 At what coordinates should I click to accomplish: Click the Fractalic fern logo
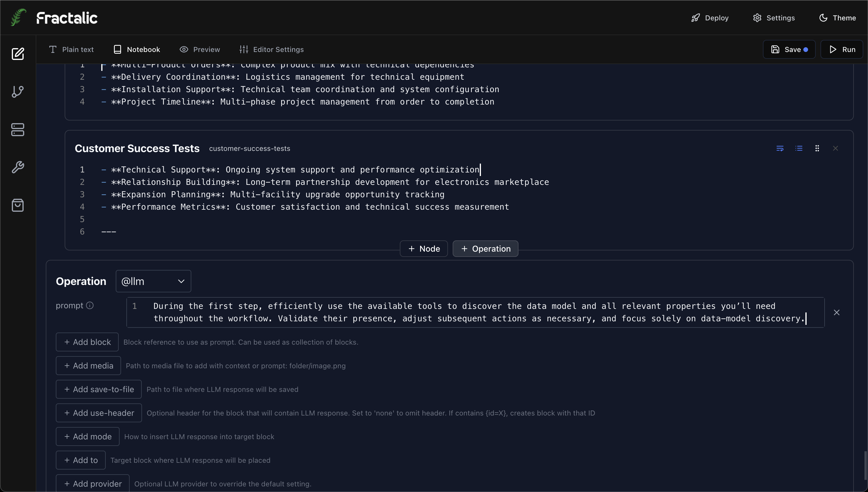pos(18,17)
